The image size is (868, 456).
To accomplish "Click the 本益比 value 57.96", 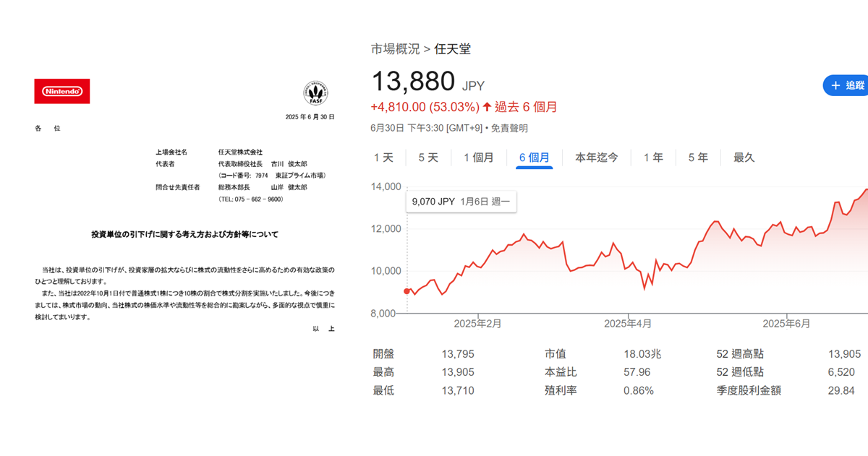I will (637, 372).
